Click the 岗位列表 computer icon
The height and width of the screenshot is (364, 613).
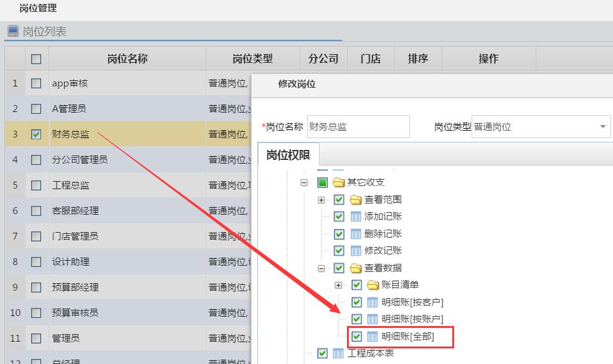[13, 30]
